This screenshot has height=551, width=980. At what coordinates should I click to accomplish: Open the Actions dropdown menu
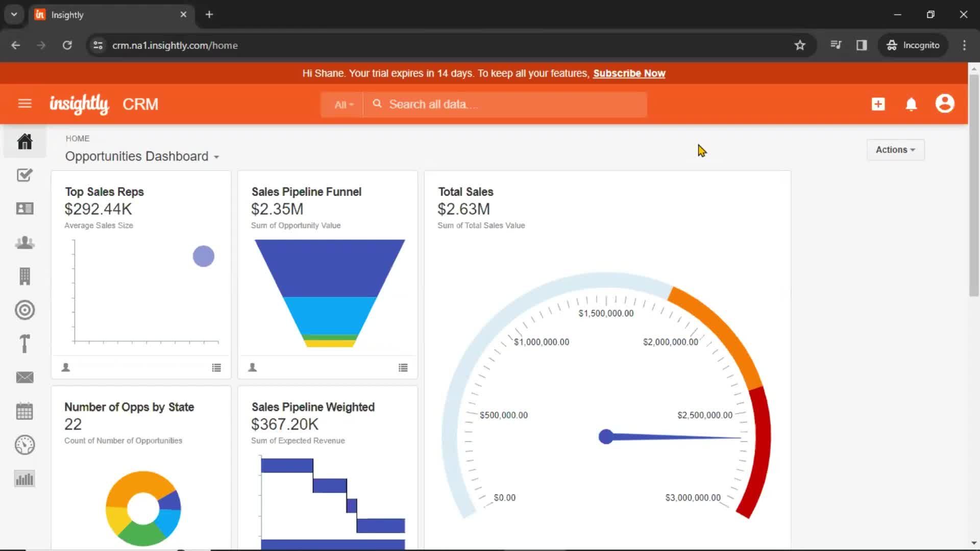coord(895,149)
